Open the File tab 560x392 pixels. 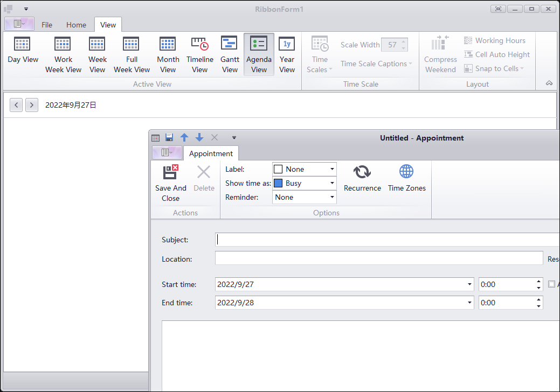[x=47, y=25]
